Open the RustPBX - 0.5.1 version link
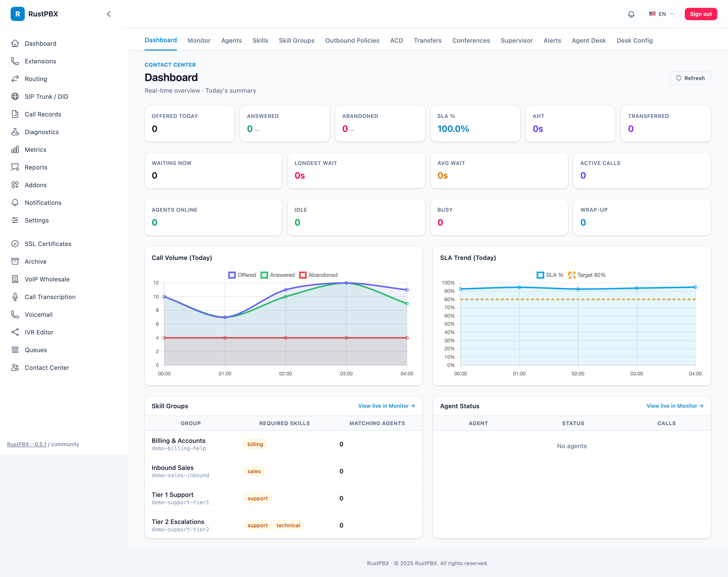 (27, 444)
